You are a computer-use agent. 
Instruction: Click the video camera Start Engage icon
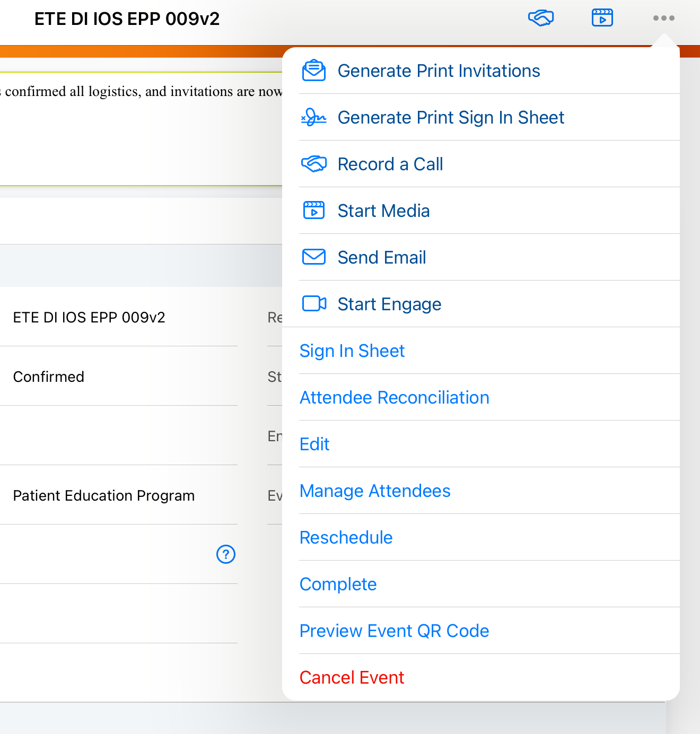(x=314, y=304)
